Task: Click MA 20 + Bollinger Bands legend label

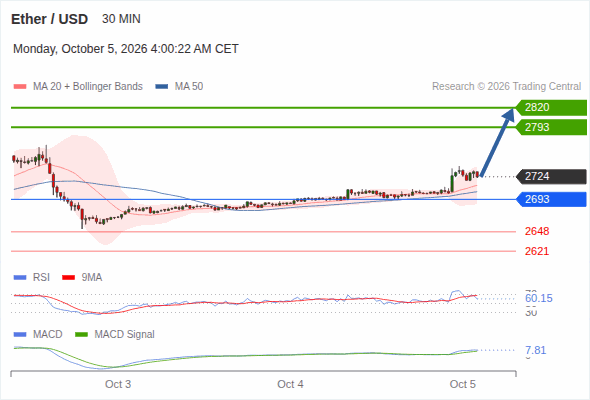Action: (88, 87)
